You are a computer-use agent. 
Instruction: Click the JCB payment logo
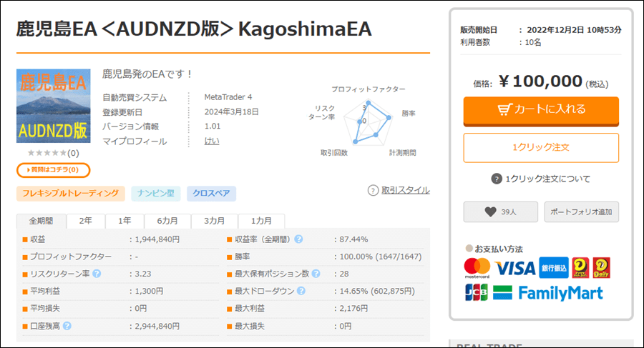coord(477,292)
